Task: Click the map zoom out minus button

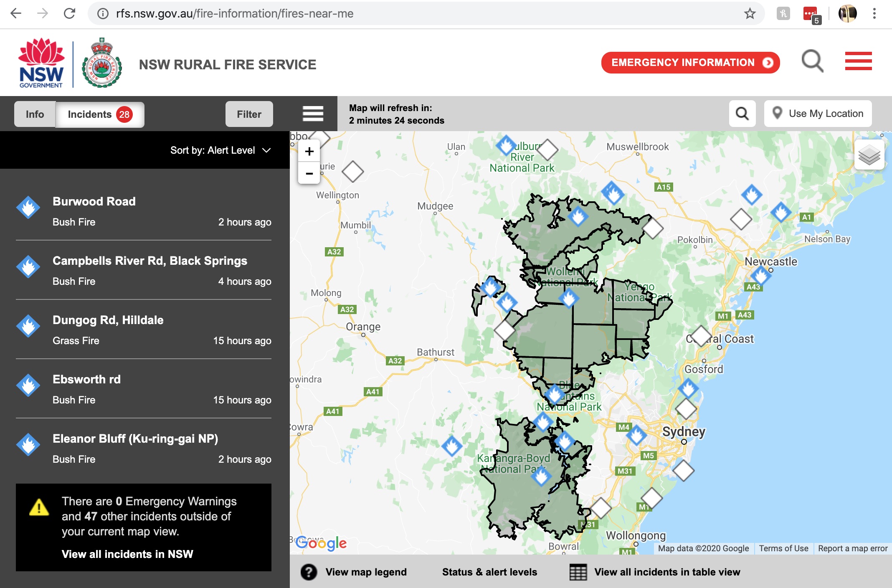Action: pyautogui.click(x=309, y=173)
